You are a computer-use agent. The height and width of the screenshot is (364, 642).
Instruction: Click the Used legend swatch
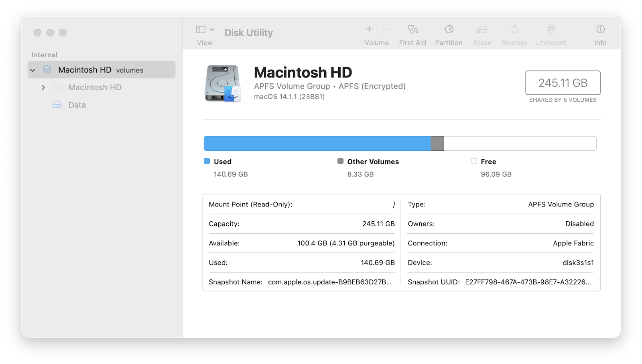pyautogui.click(x=207, y=161)
